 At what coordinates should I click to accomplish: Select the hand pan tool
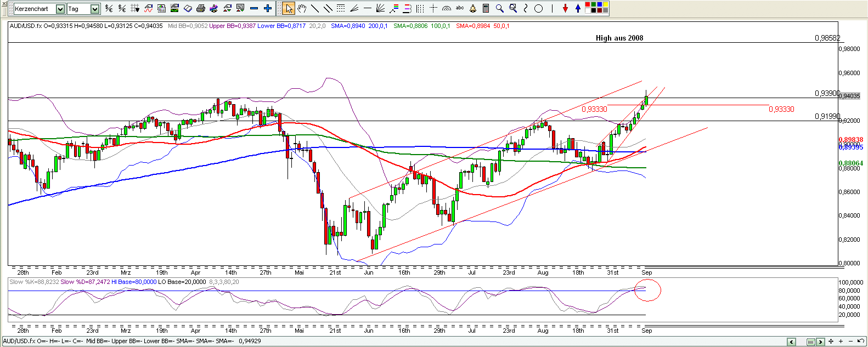301,9
